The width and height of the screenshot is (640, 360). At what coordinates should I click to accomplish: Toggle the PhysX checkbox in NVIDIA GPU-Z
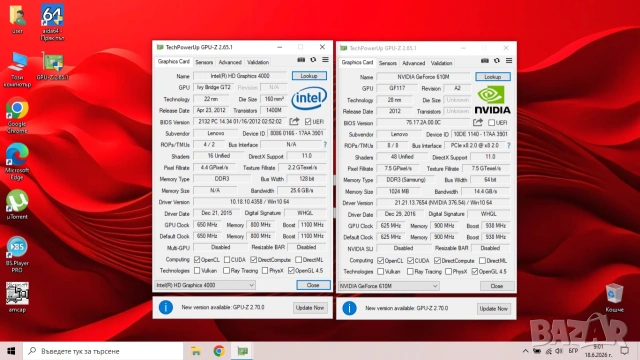tap(449, 271)
